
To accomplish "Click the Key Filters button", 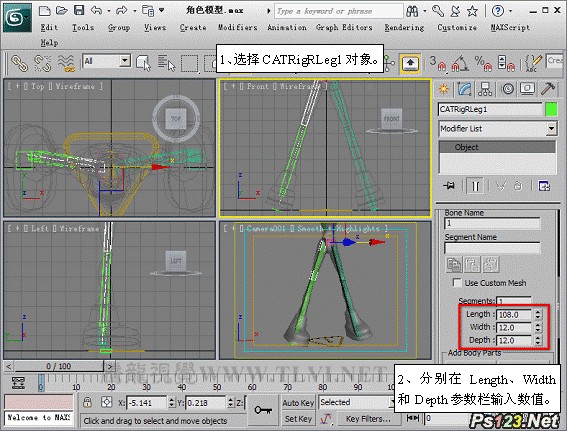I will click(x=368, y=419).
